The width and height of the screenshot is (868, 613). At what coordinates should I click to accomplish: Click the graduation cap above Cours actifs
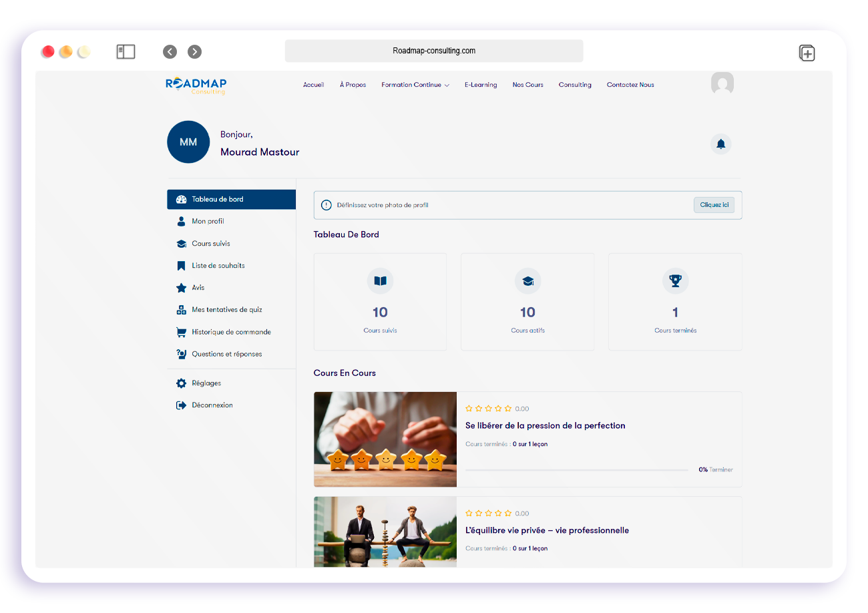coord(527,281)
